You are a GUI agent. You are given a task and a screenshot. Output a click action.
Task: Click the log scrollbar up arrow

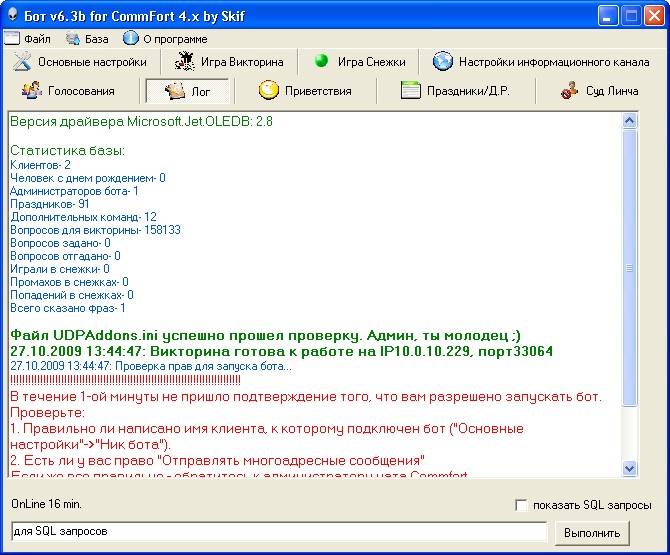pos(629,121)
